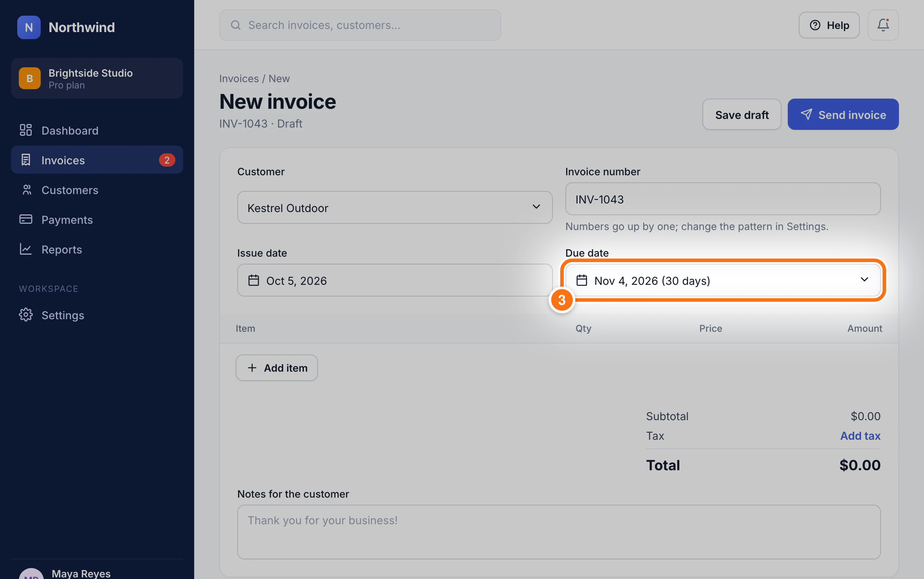Go to Customers page
Screen dimensions: 924x579
97,190
